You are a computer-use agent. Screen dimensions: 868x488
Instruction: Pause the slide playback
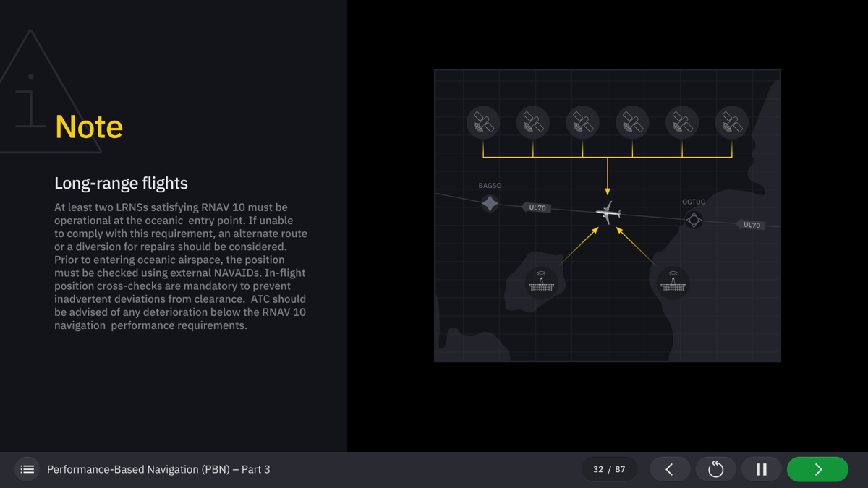point(761,469)
